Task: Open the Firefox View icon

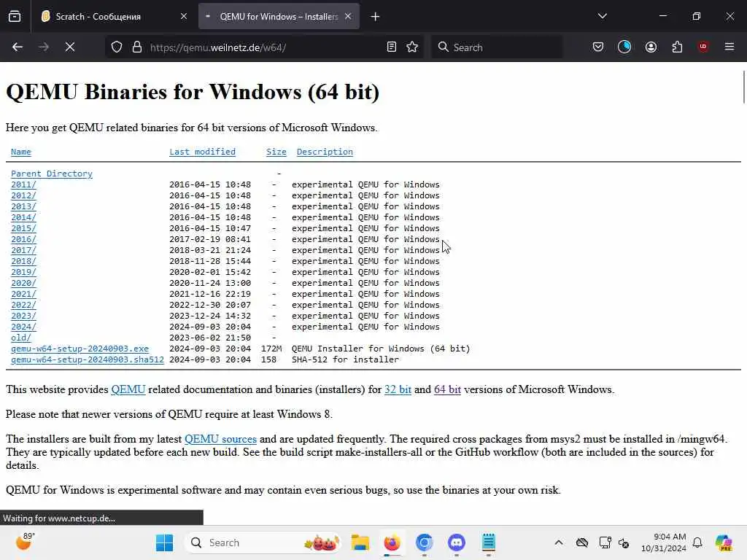Action: 15,17
